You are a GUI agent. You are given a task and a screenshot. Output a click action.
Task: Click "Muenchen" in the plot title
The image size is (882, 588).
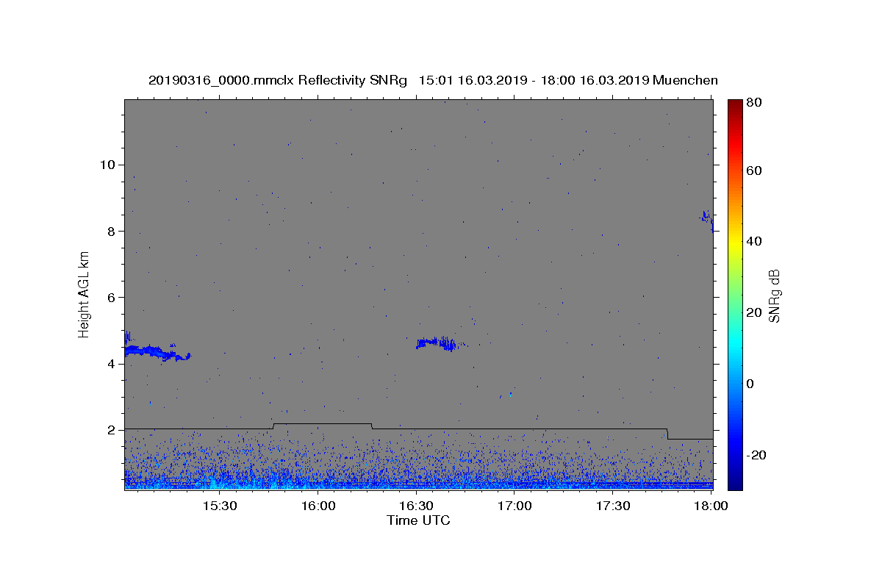coord(685,80)
